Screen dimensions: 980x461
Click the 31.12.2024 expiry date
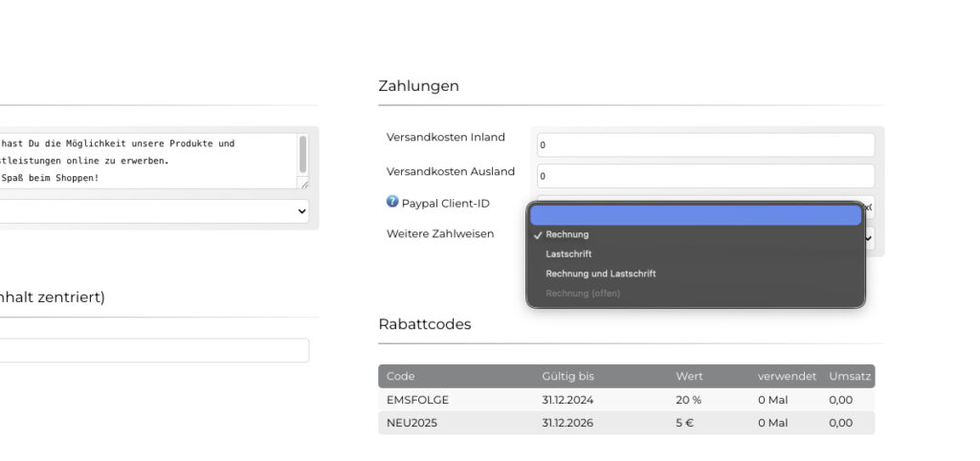pos(568,400)
